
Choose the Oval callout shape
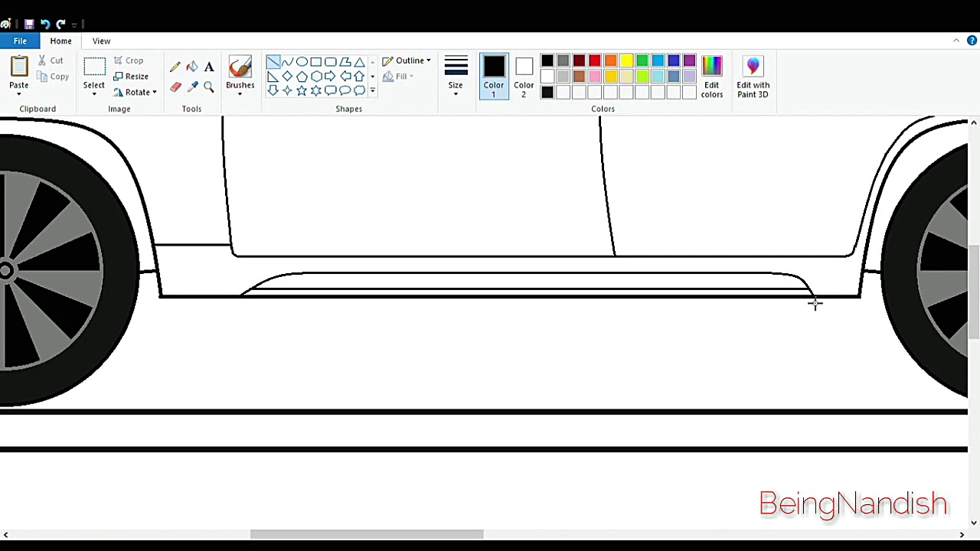(345, 90)
